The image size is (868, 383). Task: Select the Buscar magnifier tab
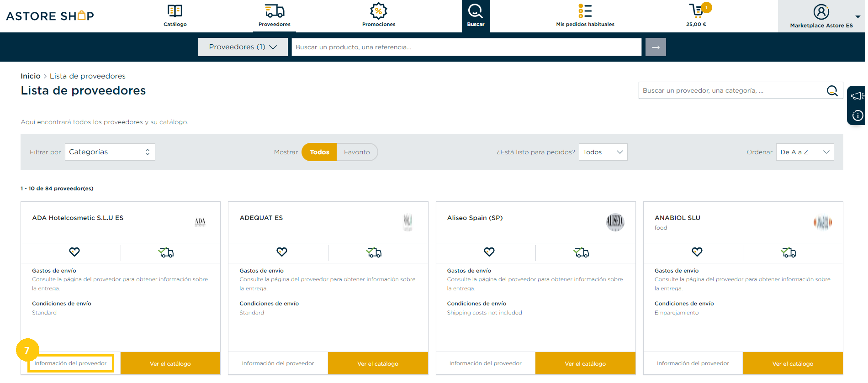click(476, 16)
